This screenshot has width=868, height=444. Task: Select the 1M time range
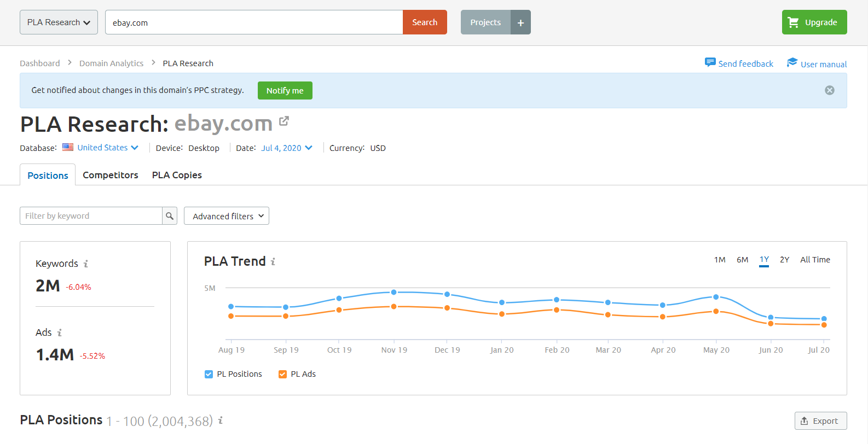(720, 260)
